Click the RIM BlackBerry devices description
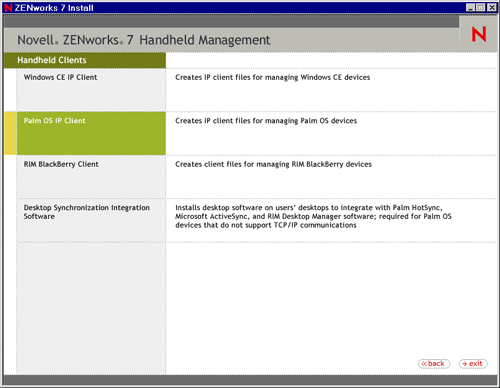The height and width of the screenshot is (388, 500). tap(273, 164)
